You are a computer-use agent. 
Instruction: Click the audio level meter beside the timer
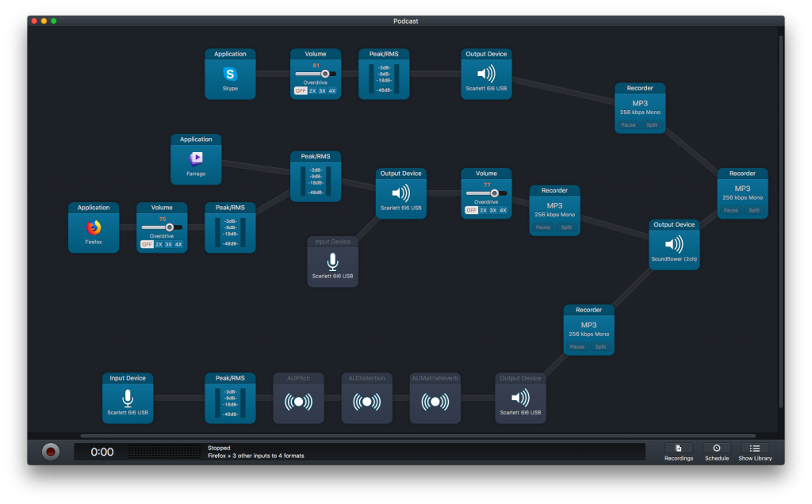pos(165,452)
